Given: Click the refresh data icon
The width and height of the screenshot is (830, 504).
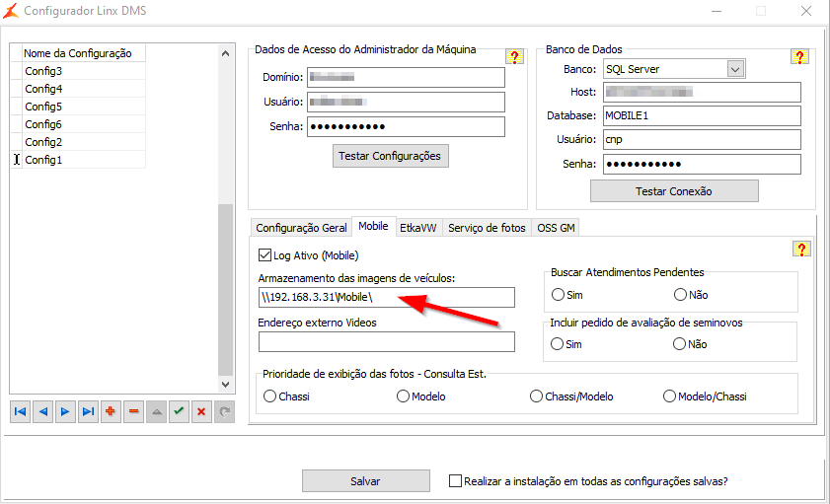Looking at the screenshot, I should [224, 411].
